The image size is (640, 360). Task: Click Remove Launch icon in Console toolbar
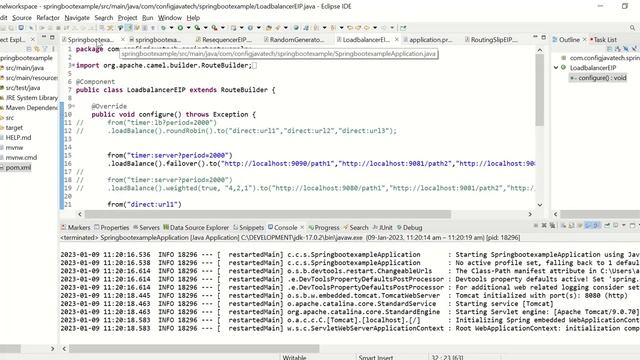(544, 225)
